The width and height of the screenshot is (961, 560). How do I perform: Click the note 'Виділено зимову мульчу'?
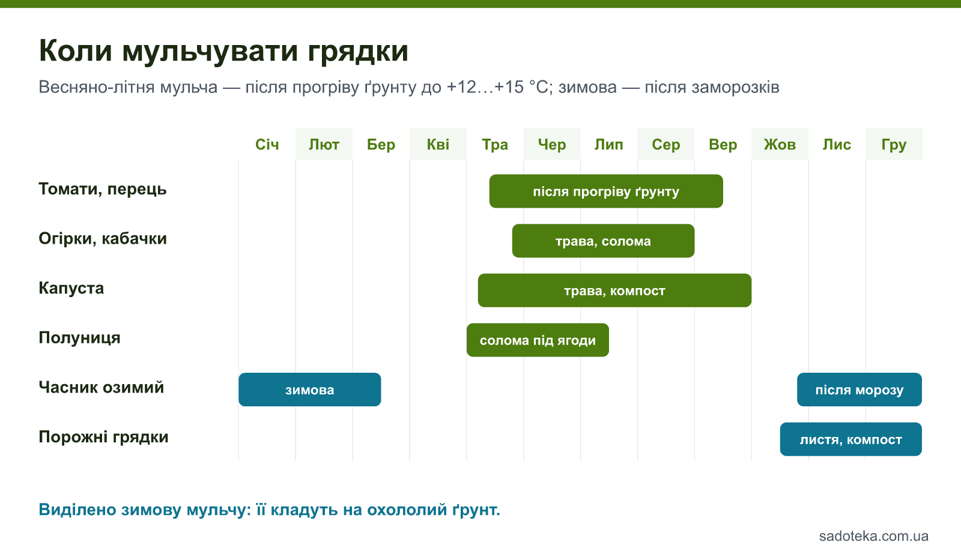[269, 510]
